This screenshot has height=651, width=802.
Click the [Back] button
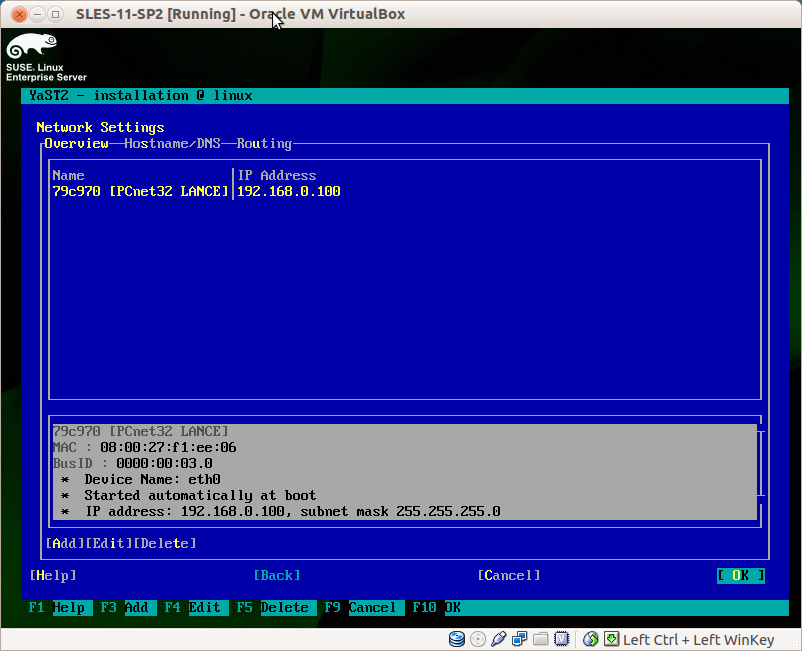click(277, 575)
